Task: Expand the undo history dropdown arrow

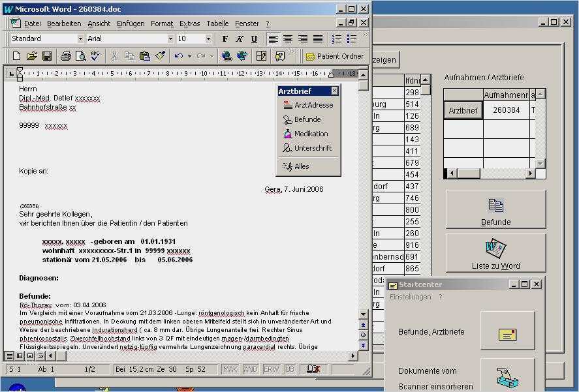Action: (x=189, y=56)
